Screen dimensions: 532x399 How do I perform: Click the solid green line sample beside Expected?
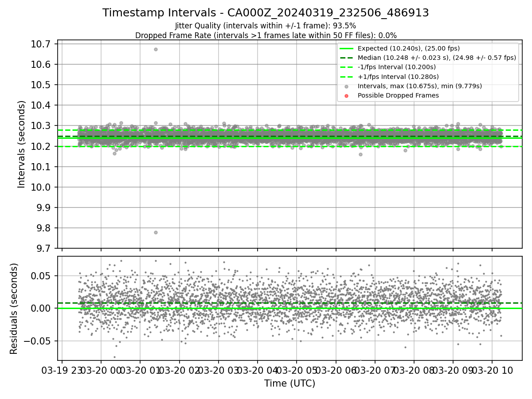(347, 48)
